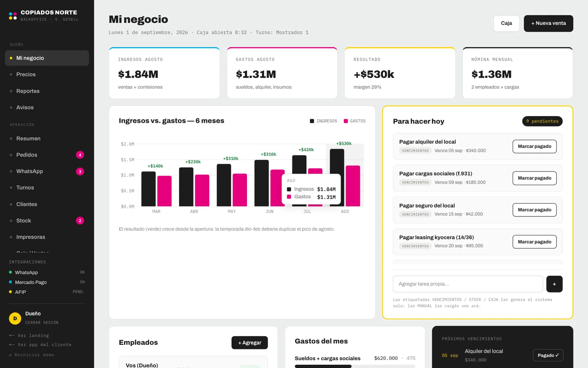This screenshot has height=368, width=588.
Task: Open the Pedidos section
Action: (47, 155)
